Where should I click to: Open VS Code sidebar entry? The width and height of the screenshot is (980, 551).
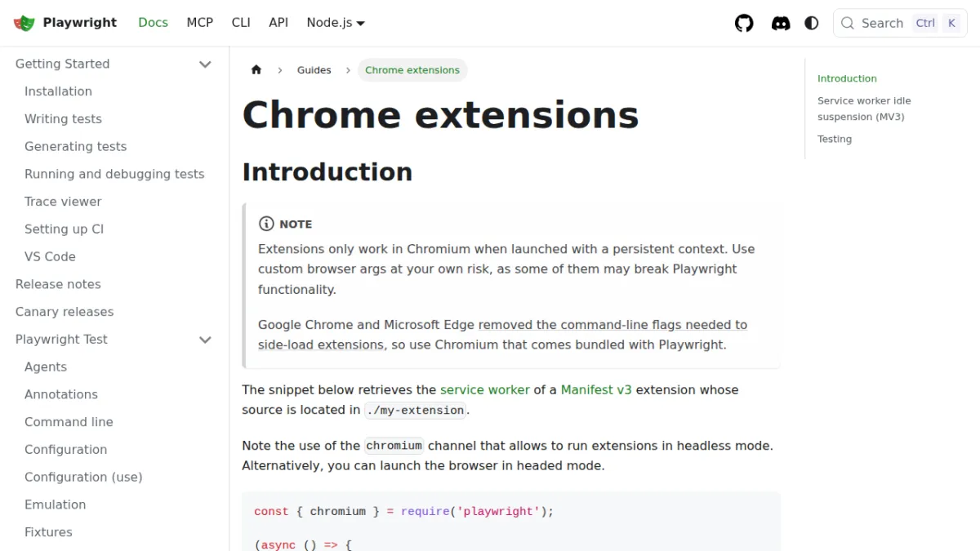click(x=50, y=256)
